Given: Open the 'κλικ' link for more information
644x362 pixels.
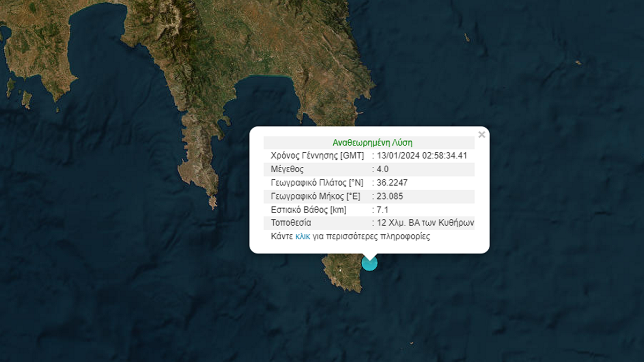Looking at the screenshot, I should tap(303, 237).
